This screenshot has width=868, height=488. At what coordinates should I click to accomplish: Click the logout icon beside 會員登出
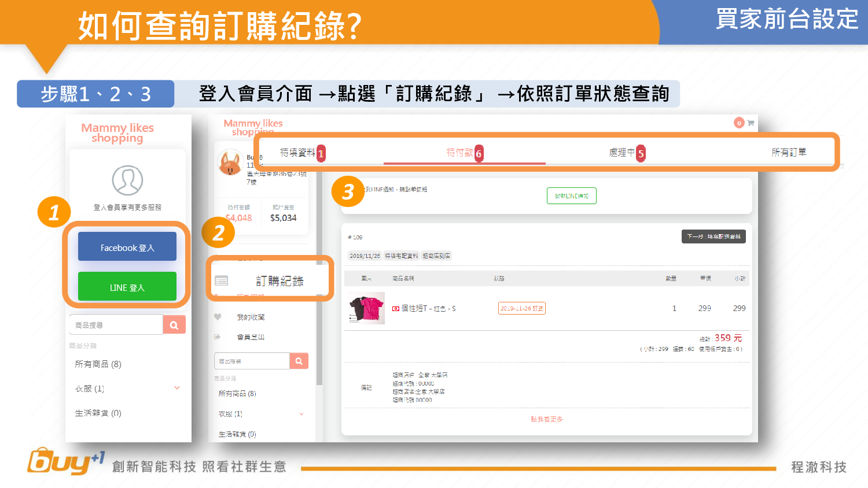[x=218, y=337]
